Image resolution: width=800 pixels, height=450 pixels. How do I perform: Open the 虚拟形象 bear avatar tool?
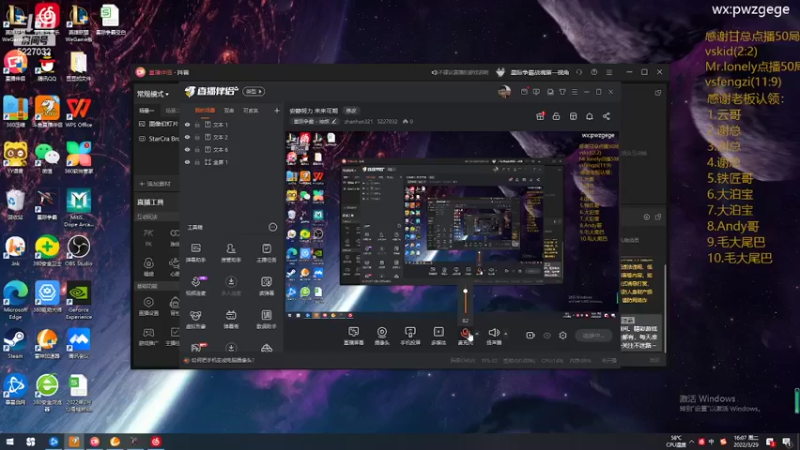point(195,315)
